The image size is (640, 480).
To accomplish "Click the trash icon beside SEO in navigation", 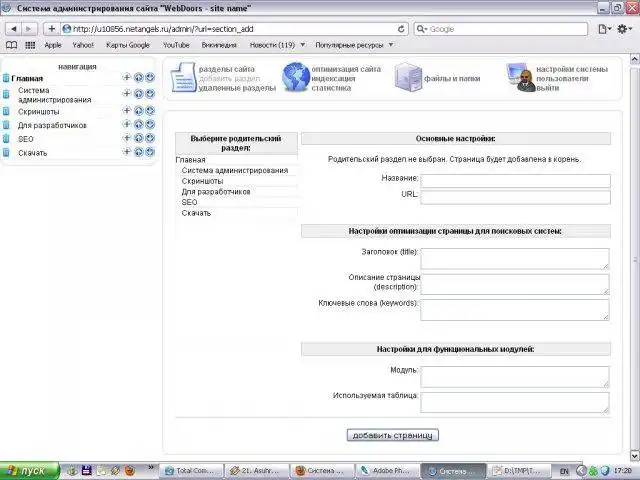I will [x=6, y=139].
